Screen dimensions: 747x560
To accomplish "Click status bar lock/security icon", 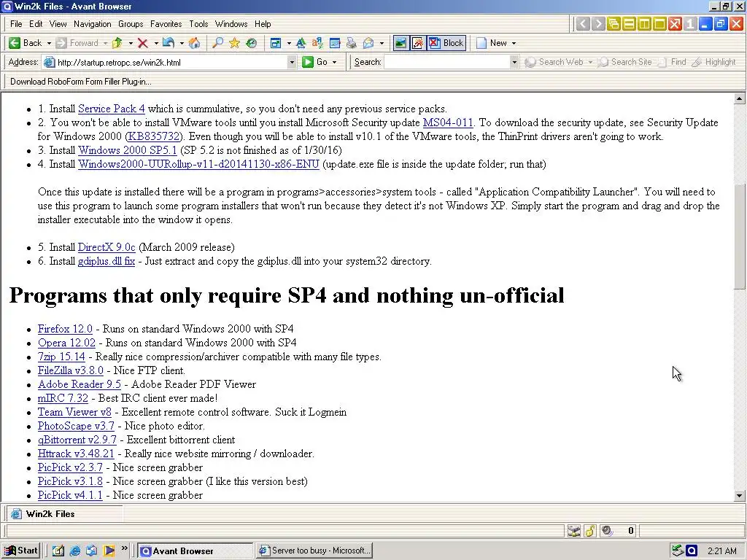I will pyautogui.click(x=590, y=531).
